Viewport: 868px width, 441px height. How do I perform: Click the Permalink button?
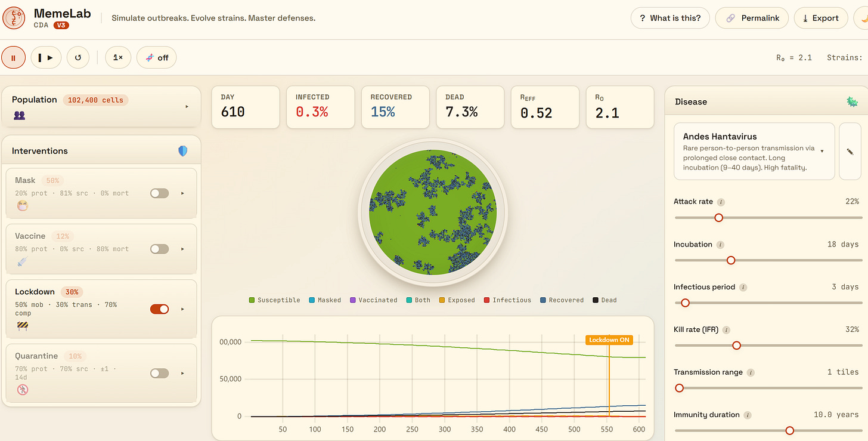pos(752,18)
